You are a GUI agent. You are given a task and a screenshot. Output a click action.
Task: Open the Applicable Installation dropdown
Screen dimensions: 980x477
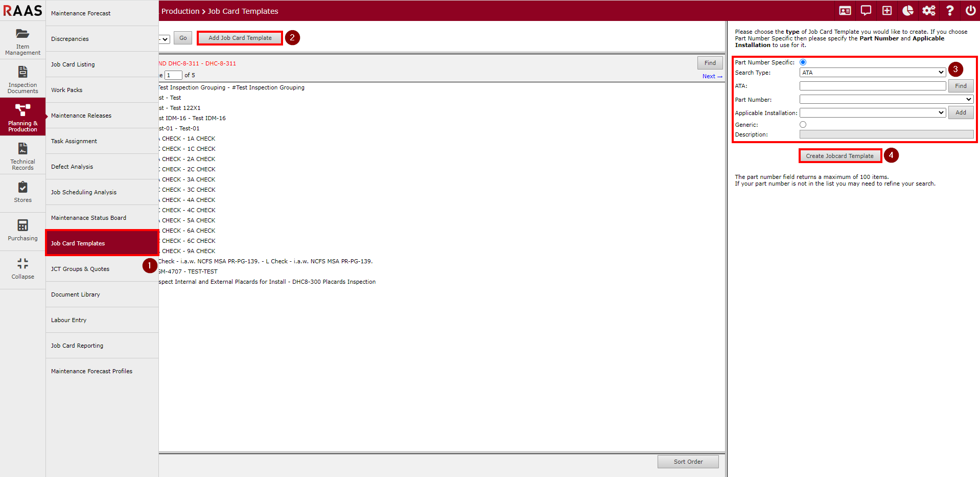tap(872, 112)
